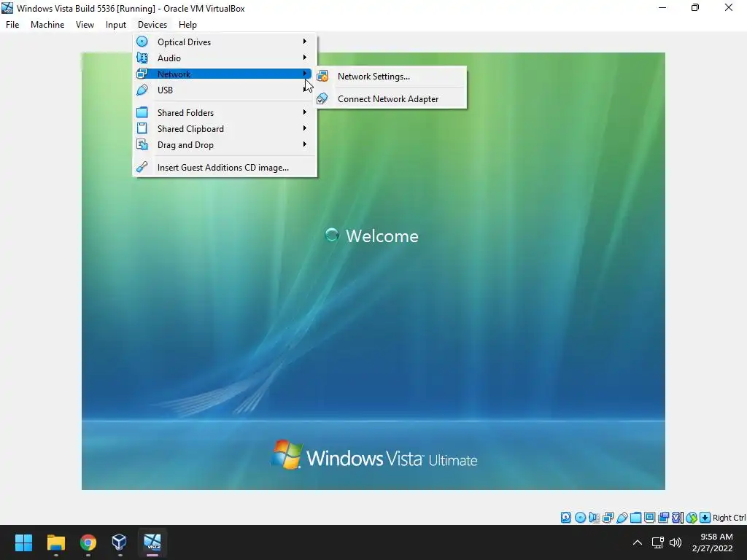The image size is (747, 560).
Task: Click the Shared Folders folder icon in menu
Action: [142, 112]
